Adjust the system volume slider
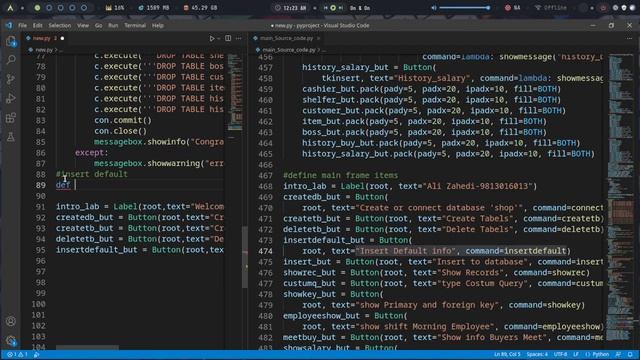Screen dimensions: 640x360 464,8
